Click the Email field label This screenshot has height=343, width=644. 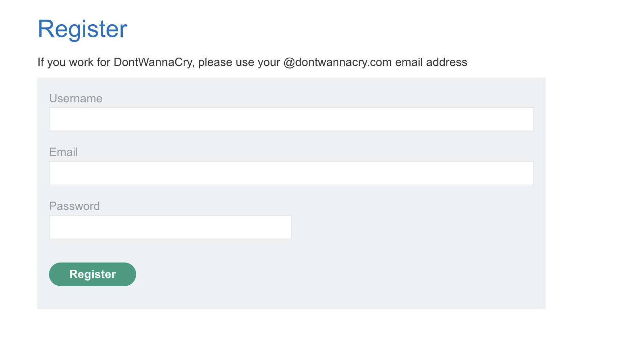(x=64, y=152)
